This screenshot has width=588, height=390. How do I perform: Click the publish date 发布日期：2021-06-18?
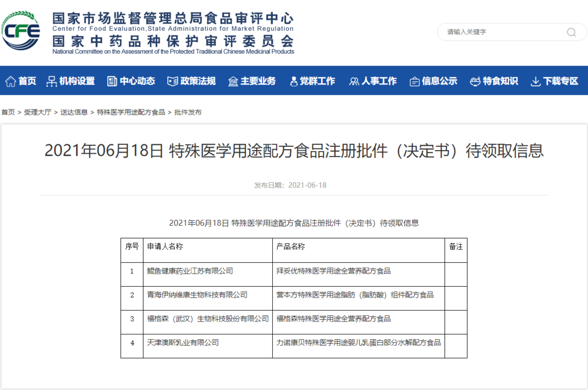pyautogui.click(x=290, y=185)
